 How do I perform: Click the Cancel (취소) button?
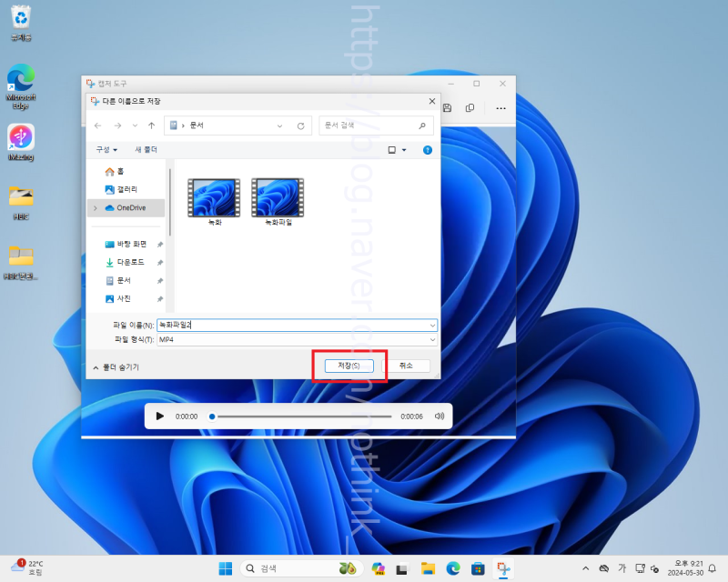tap(406, 366)
